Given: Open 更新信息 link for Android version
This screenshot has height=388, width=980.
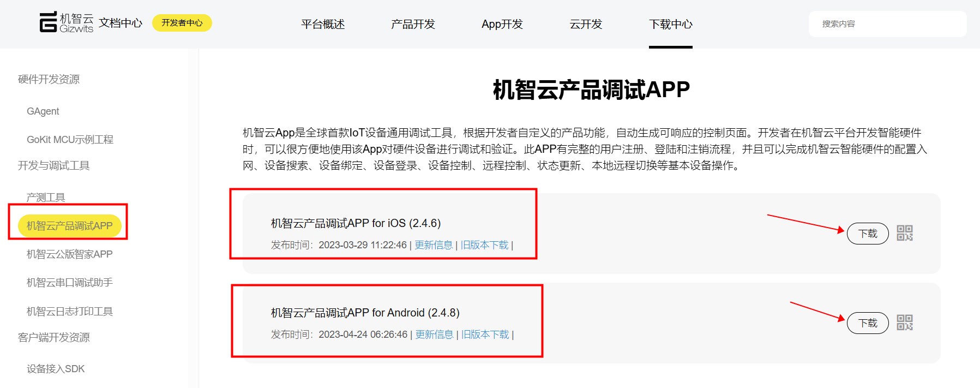Looking at the screenshot, I should [x=434, y=335].
